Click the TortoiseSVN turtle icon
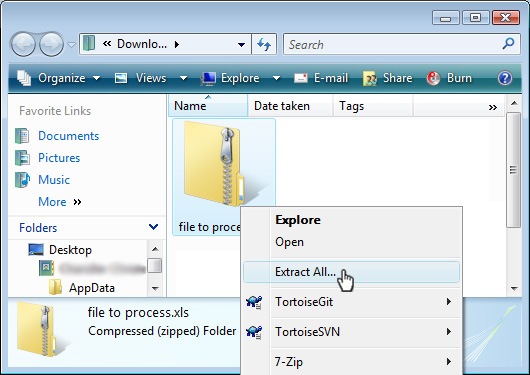The image size is (530, 375). pyautogui.click(x=254, y=332)
